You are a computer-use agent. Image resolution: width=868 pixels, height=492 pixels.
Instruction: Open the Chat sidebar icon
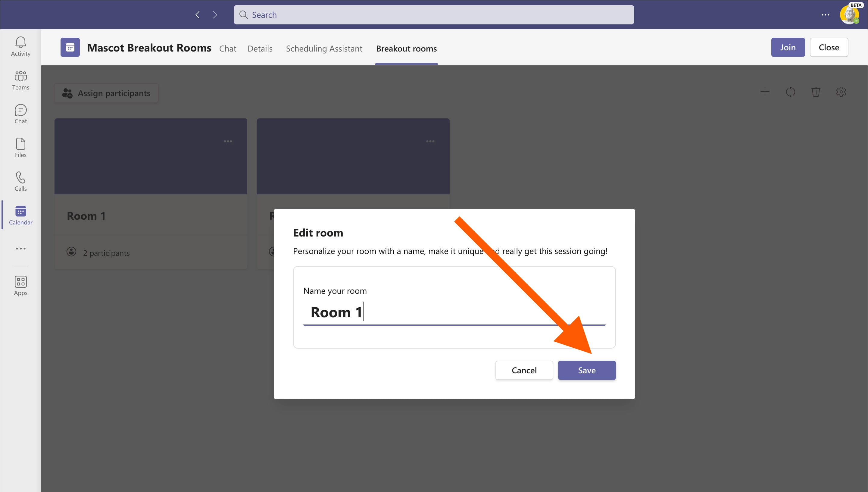click(20, 114)
